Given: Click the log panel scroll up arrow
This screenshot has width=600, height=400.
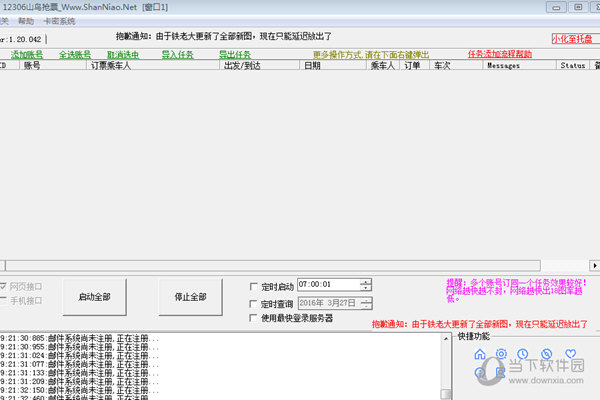Looking at the screenshot, I should tap(446, 339).
